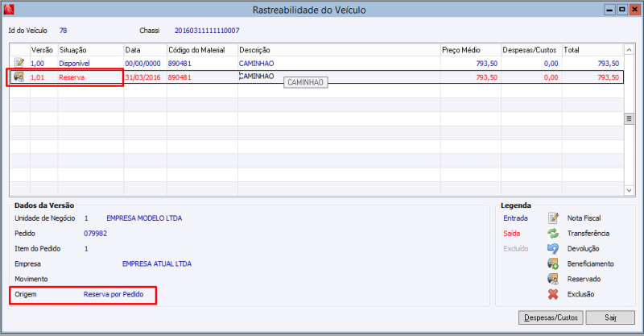Click the vertical scrollbar thumb of the grid

coord(629,119)
